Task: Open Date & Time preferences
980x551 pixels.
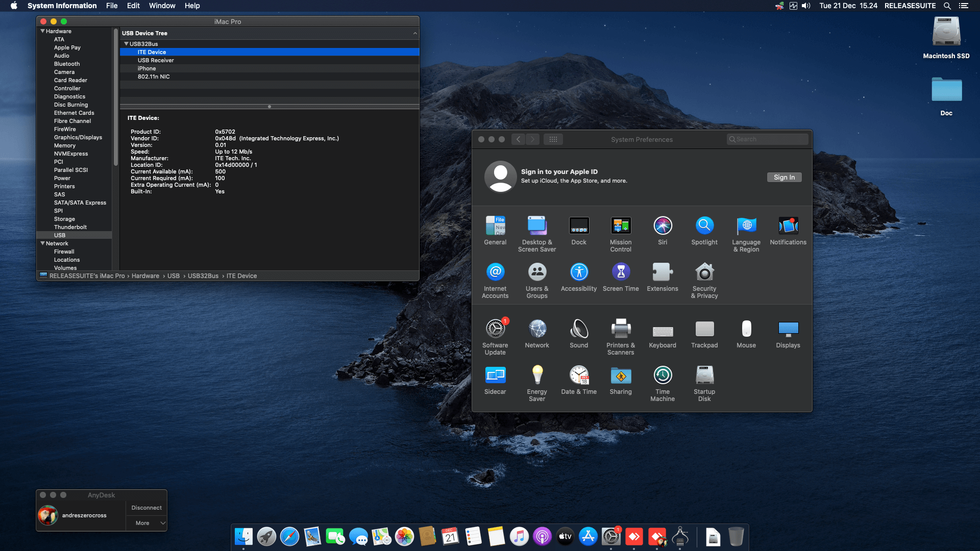Action: tap(579, 380)
